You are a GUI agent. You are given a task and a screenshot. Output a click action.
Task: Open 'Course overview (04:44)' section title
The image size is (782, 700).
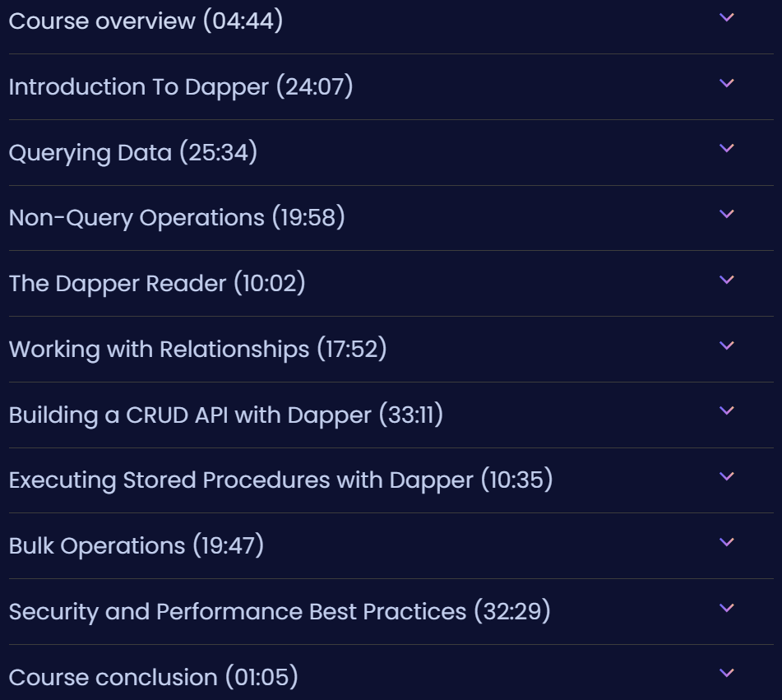[x=146, y=21]
